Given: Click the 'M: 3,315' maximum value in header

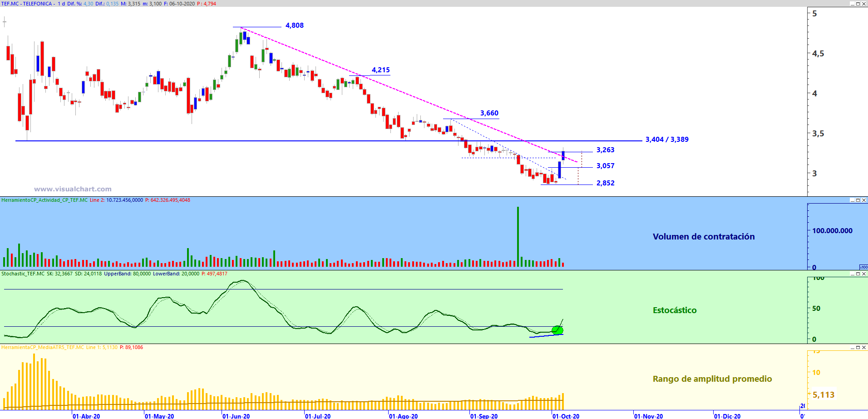Looking at the screenshot, I should pyautogui.click(x=131, y=4).
